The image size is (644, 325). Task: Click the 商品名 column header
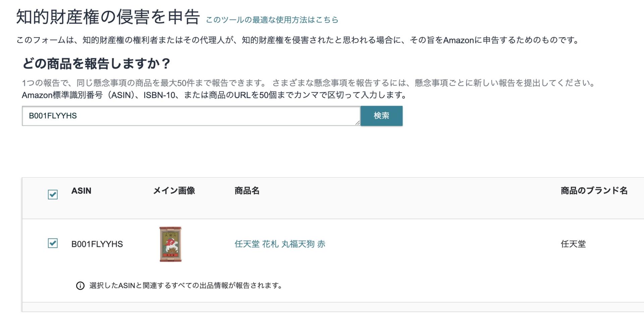coord(247,191)
